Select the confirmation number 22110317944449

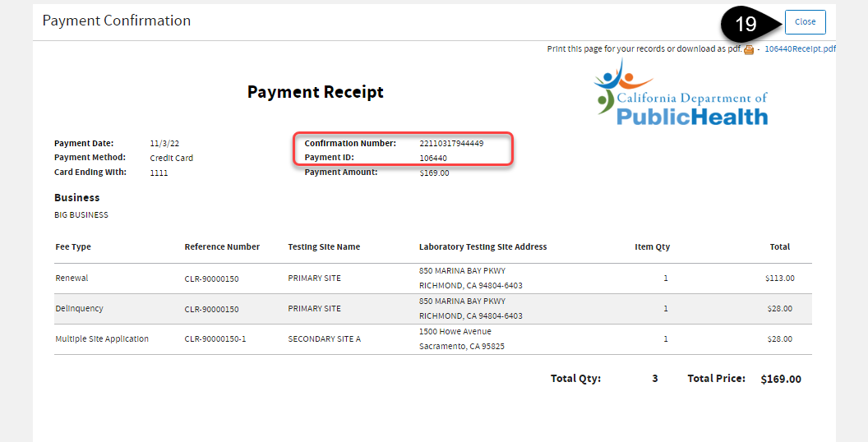[x=451, y=143]
